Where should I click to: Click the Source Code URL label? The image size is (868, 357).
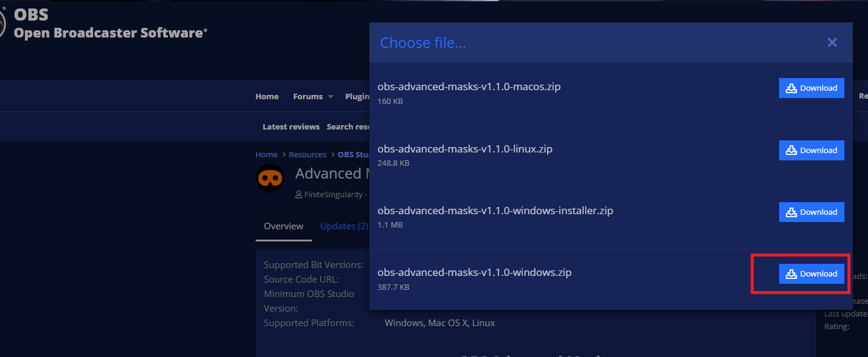click(x=302, y=280)
